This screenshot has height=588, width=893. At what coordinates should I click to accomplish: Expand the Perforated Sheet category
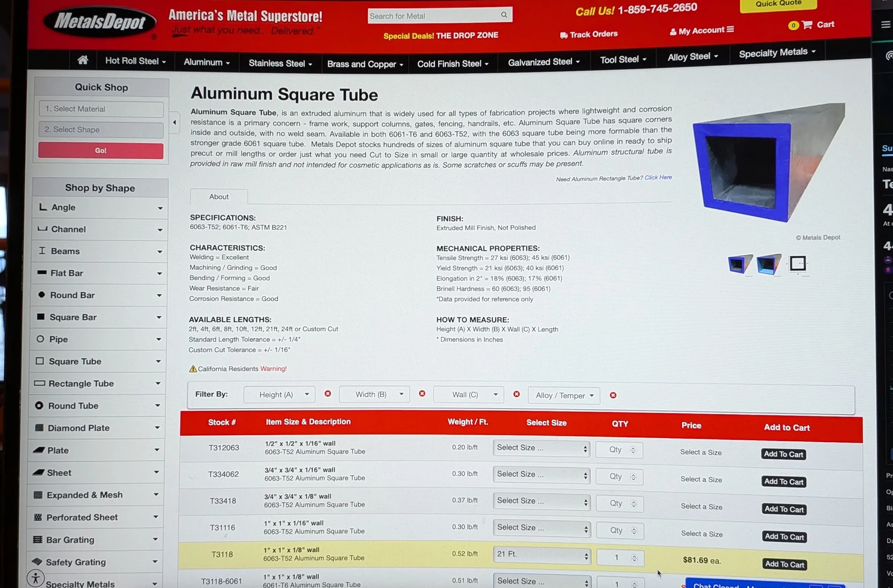point(95,517)
